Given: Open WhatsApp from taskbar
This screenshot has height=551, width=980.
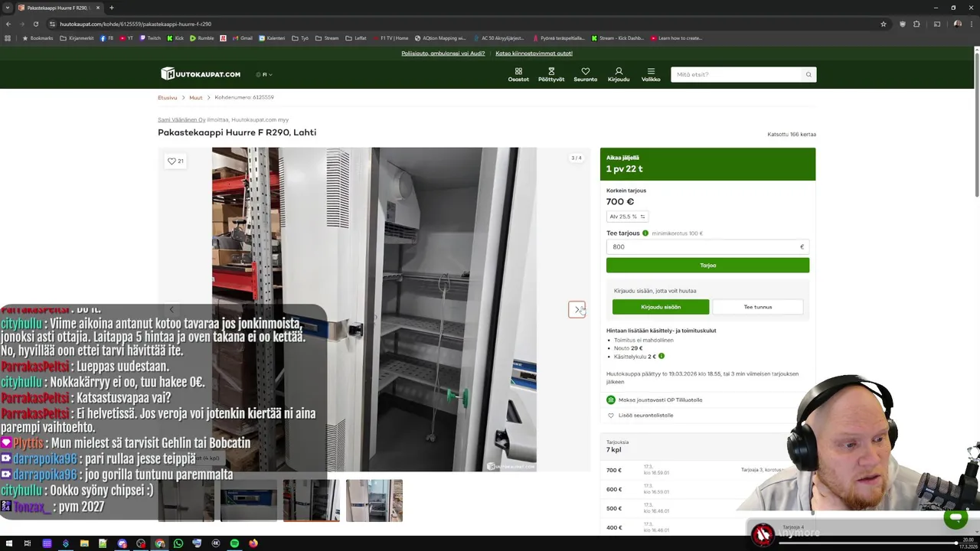Looking at the screenshot, I should click(x=178, y=543).
